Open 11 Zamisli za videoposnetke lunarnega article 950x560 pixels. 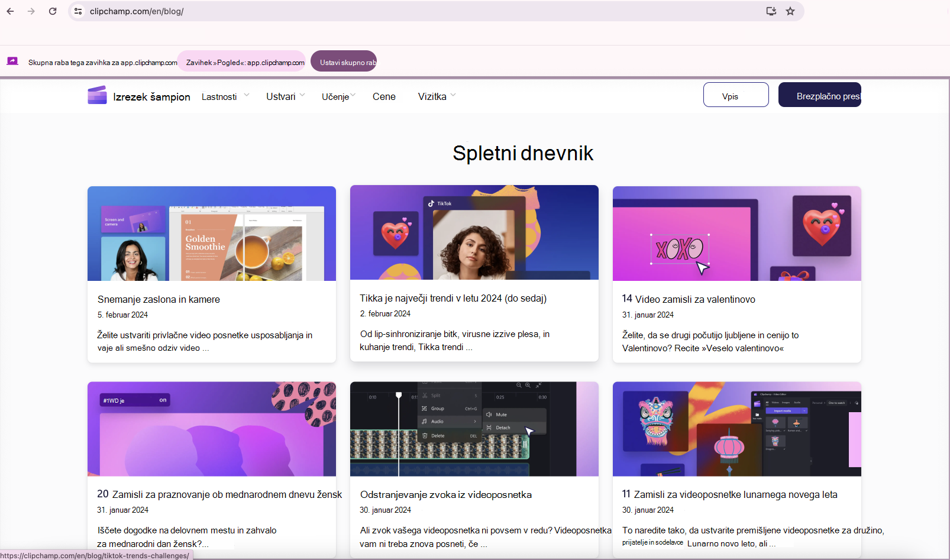tap(729, 494)
